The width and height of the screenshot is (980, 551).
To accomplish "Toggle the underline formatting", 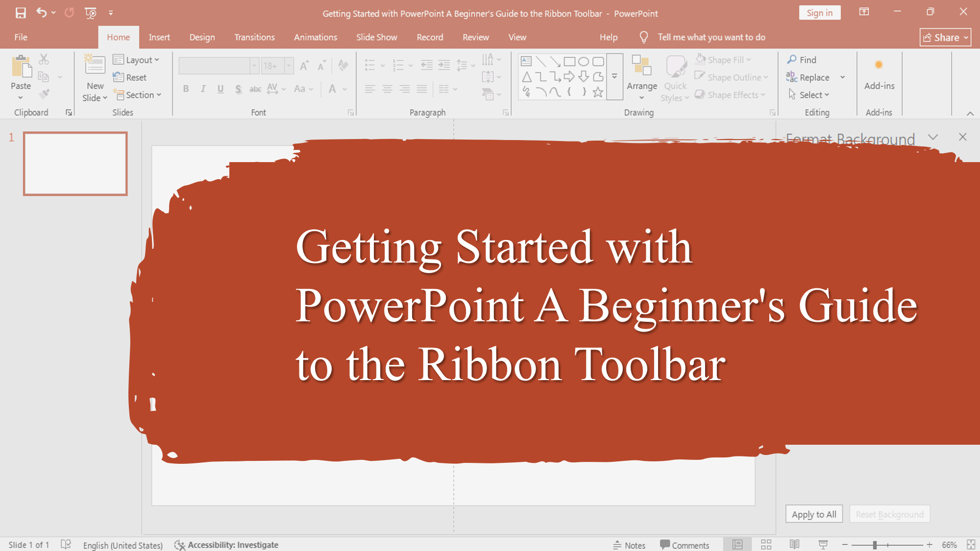I will click(220, 89).
